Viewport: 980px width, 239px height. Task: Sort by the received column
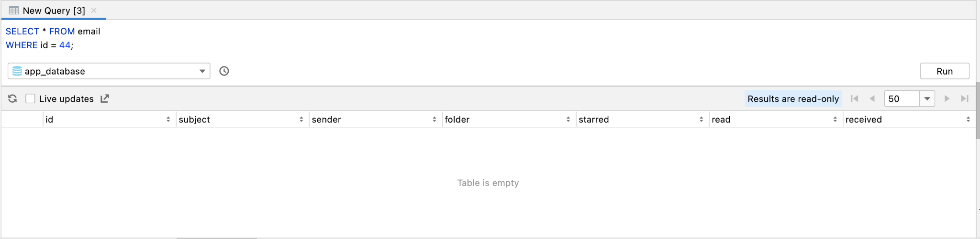point(968,119)
